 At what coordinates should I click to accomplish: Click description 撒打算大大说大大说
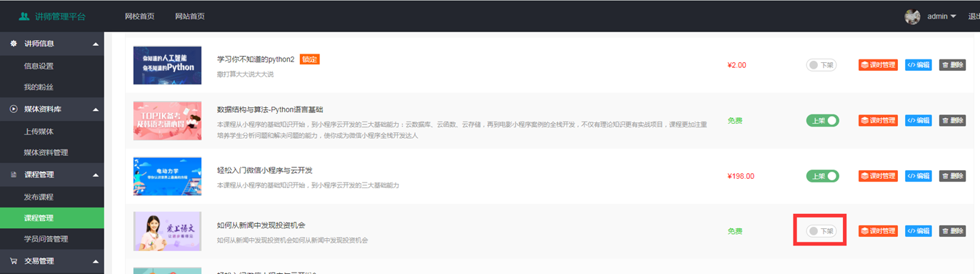coord(245,74)
